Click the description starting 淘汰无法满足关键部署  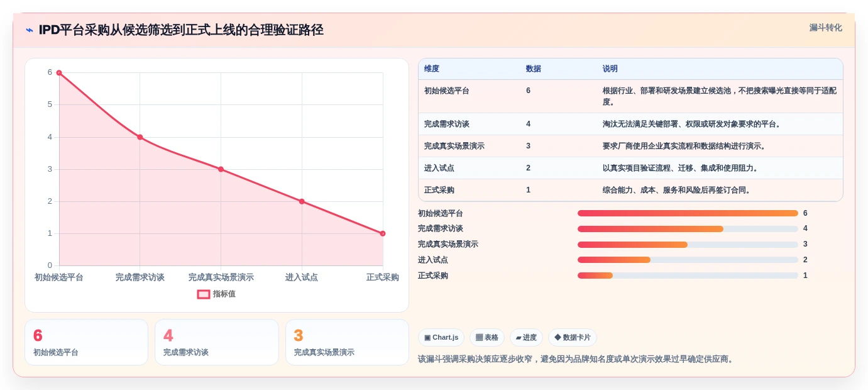tap(692, 124)
